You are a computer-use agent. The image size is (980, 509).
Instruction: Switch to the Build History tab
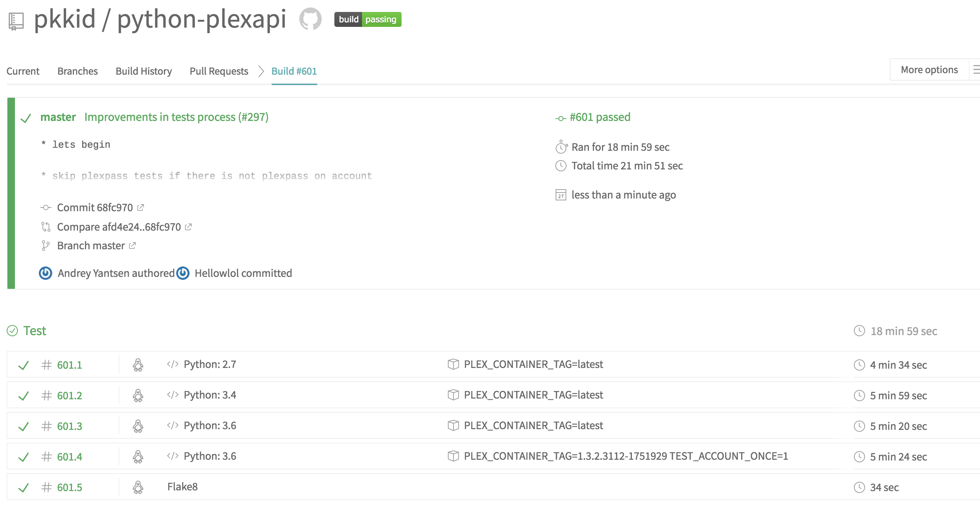(143, 71)
